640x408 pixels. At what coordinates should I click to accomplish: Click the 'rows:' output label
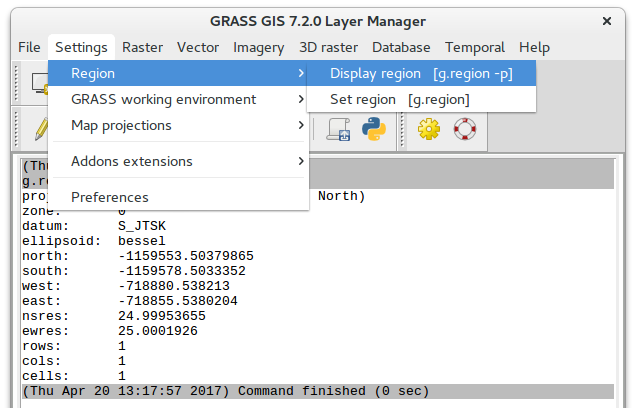(x=42, y=346)
